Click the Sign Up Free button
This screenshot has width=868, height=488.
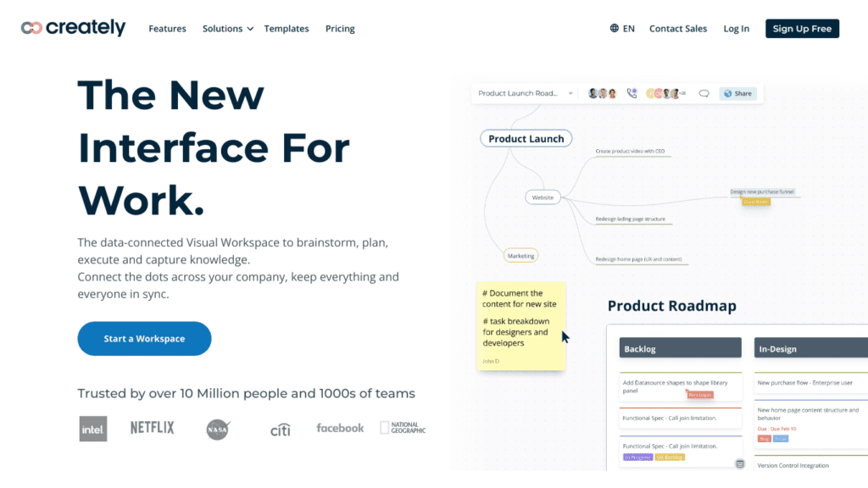pos(802,29)
